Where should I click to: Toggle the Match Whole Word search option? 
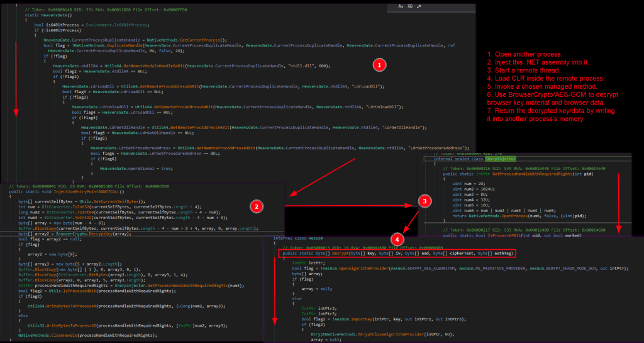coord(410,6)
